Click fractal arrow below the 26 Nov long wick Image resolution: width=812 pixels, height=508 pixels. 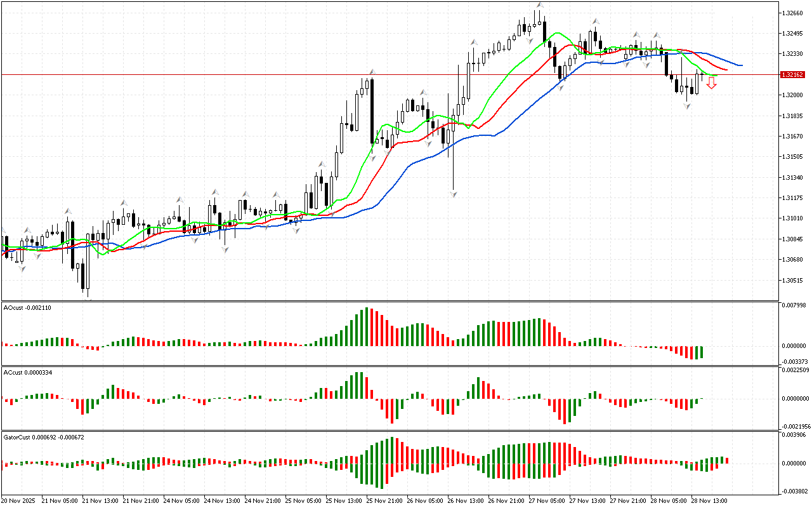point(454,193)
